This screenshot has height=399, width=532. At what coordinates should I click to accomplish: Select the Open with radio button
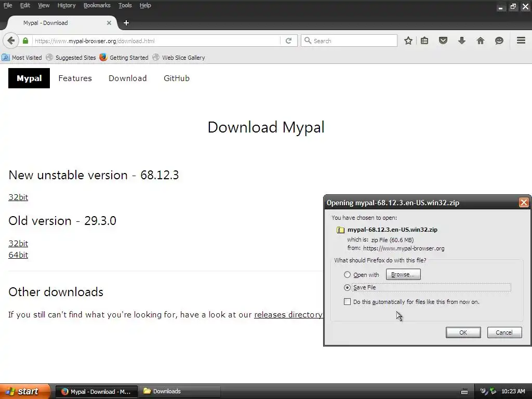tap(347, 274)
